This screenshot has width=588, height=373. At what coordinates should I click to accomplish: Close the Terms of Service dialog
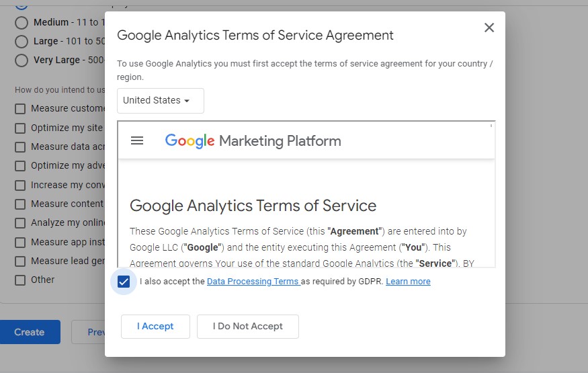pyautogui.click(x=489, y=28)
